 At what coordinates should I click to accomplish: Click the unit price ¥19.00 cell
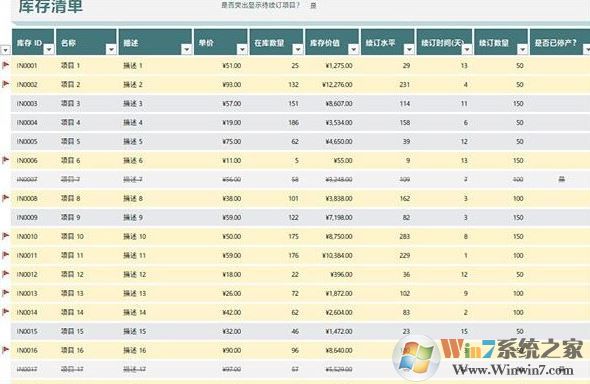[x=232, y=123]
